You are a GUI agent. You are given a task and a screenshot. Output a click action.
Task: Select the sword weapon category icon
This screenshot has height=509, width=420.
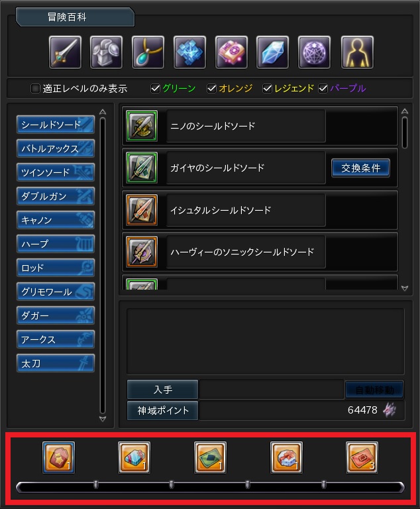[x=65, y=52]
